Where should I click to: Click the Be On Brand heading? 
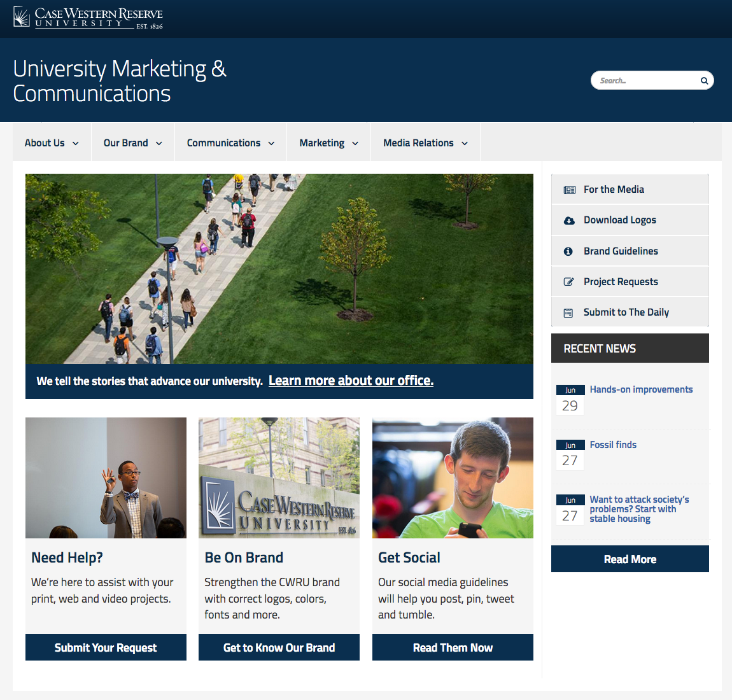pos(244,557)
